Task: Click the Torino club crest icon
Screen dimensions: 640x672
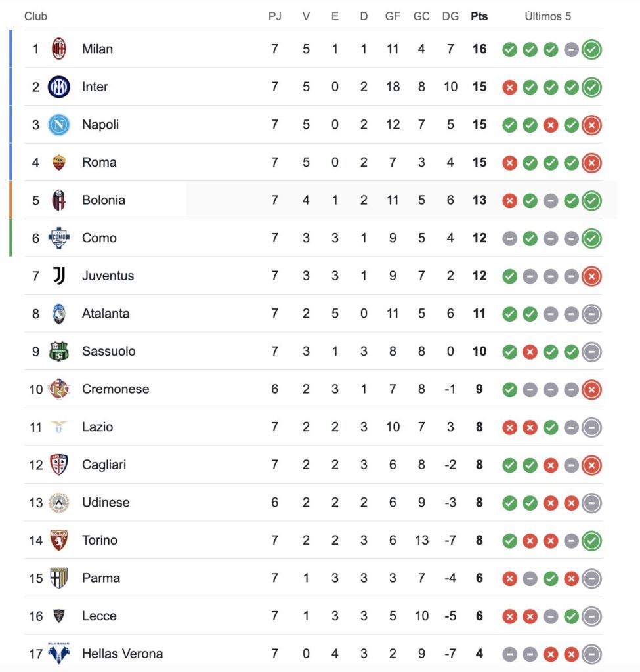Action: pos(59,541)
